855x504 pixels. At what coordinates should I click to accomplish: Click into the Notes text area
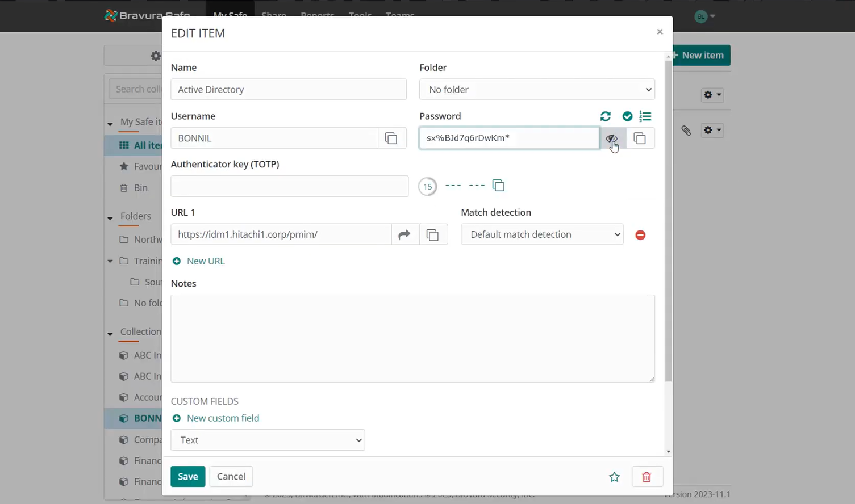pyautogui.click(x=412, y=338)
